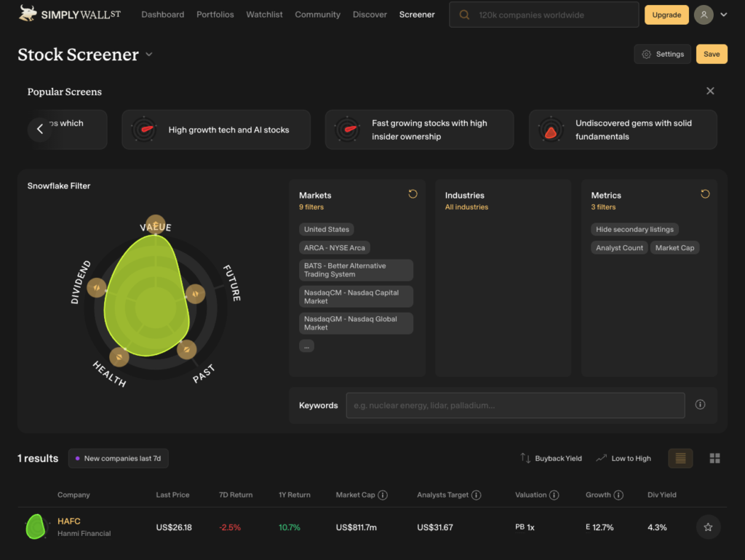
Task: Expand the Stock Screener title dropdown
Action: (148, 55)
